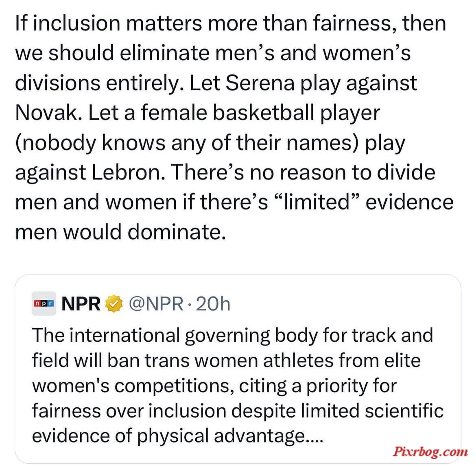Open the @NPR handle
Viewport: 476px width, 465px height.
click(156, 303)
